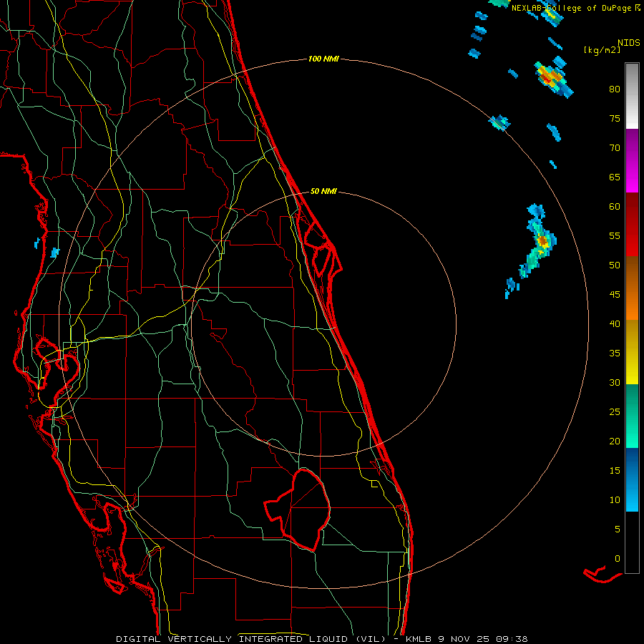The height and width of the screenshot is (644, 644).
Task: Click the 45 value on the scale
Action: (615, 295)
